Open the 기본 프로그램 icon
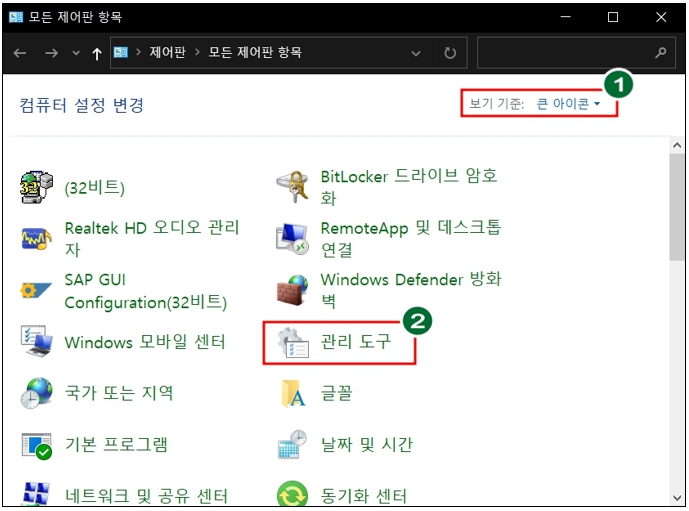This screenshot has height=511, width=689. coord(36,446)
